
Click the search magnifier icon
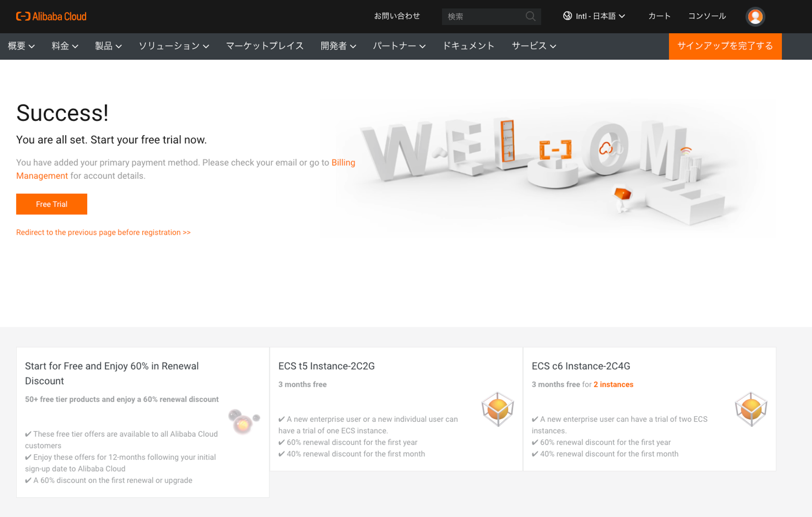click(530, 16)
